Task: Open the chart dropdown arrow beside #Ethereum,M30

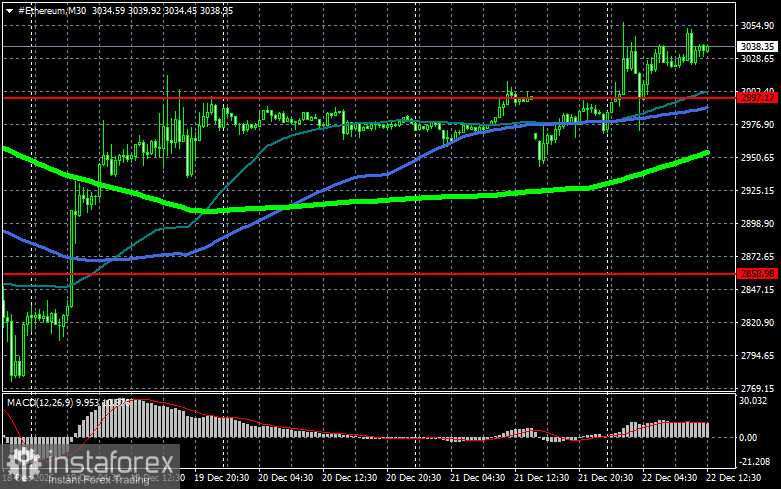Action: [x=9, y=11]
